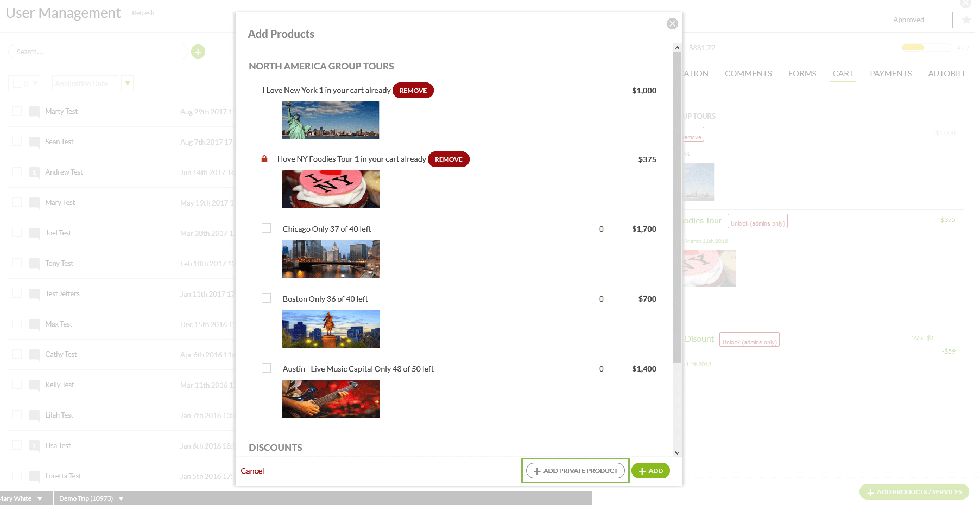Select the Boston Only tour checkbox
The height and width of the screenshot is (505, 980).
coord(266,298)
